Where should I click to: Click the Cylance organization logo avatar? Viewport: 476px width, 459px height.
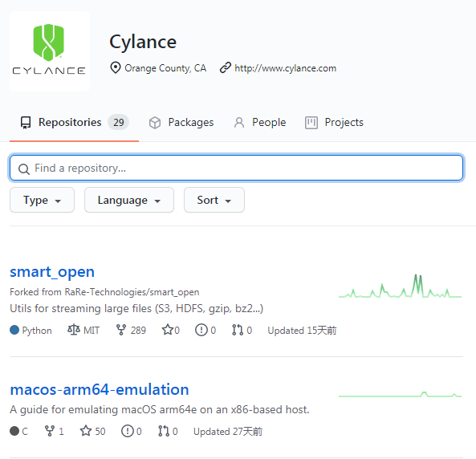pyautogui.click(x=50, y=51)
